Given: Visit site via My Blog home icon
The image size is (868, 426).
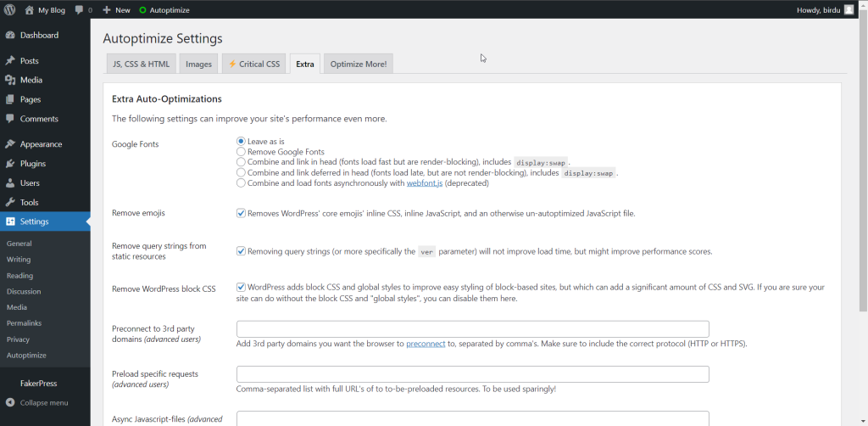Looking at the screenshot, I should pyautogui.click(x=30, y=9).
